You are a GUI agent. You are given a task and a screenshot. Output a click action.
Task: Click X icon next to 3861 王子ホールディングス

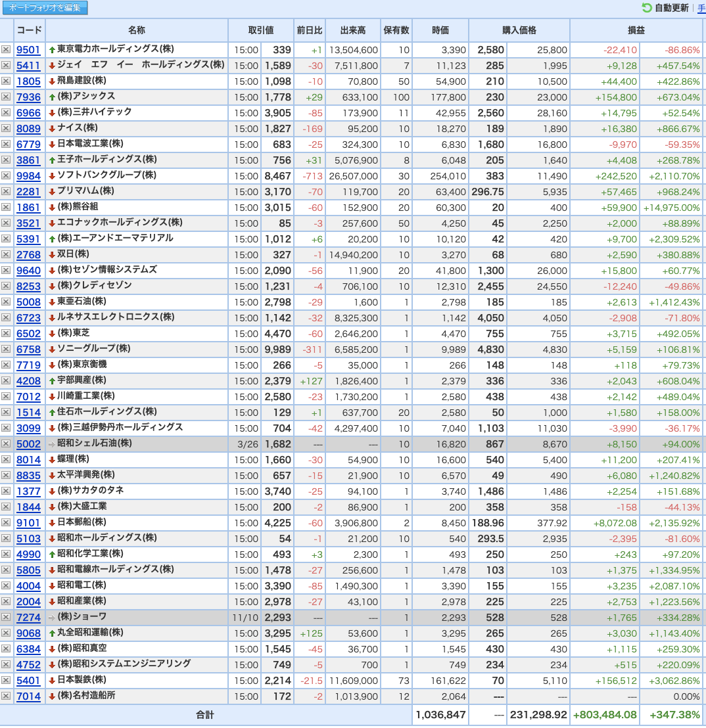pyautogui.click(x=6, y=160)
